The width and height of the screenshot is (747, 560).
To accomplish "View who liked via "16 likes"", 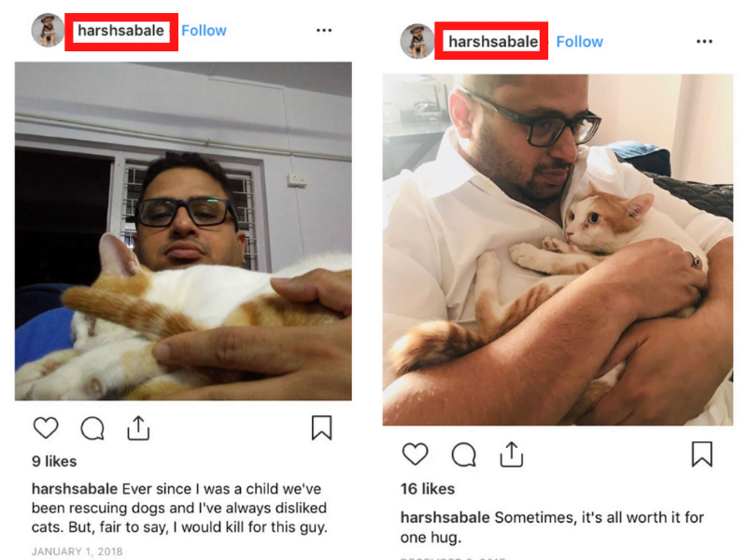I will coord(428,489).
